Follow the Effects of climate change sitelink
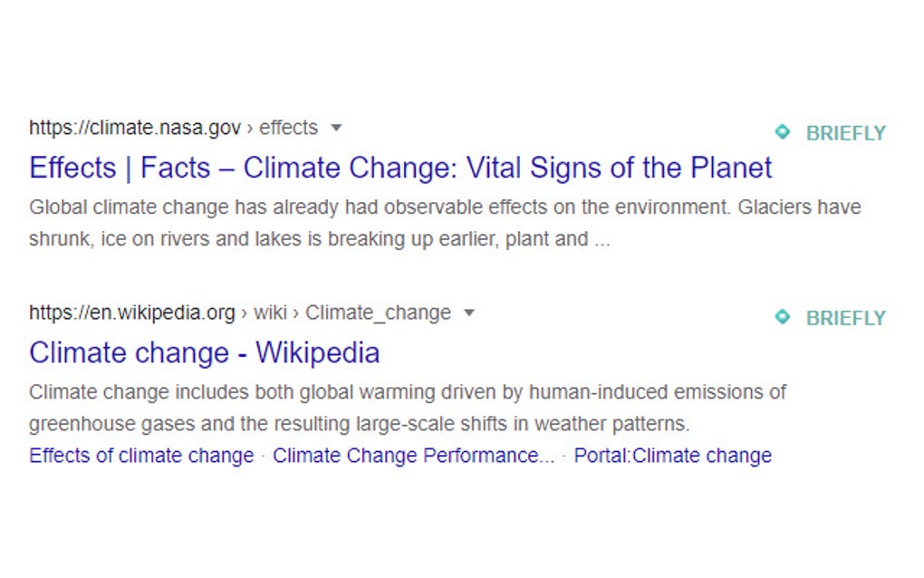This screenshot has width=924, height=578. point(141,456)
